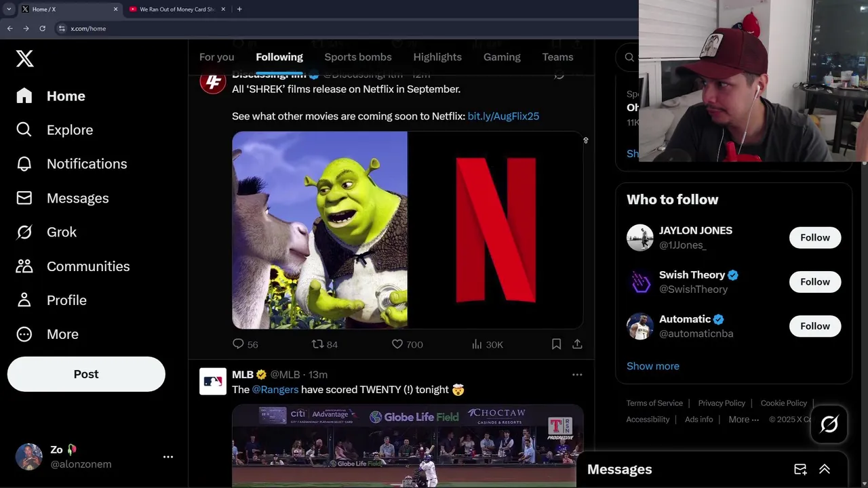This screenshot has width=868, height=488.
Task: Follow Swish Theory
Action: tap(815, 282)
